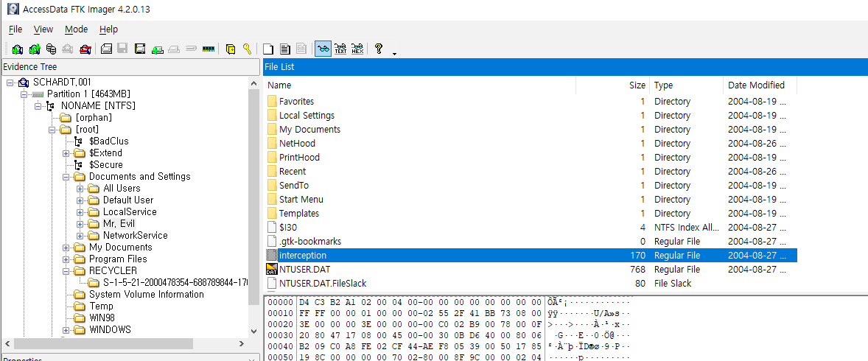The height and width of the screenshot is (361, 868).
Task: Click the $Secure metafile icon in tree
Action: (79, 165)
